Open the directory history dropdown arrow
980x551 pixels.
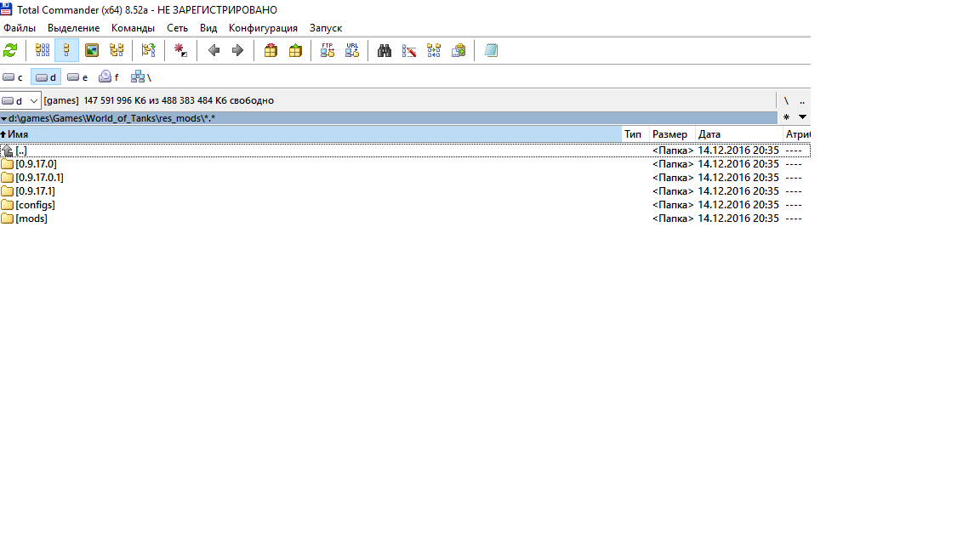point(802,117)
